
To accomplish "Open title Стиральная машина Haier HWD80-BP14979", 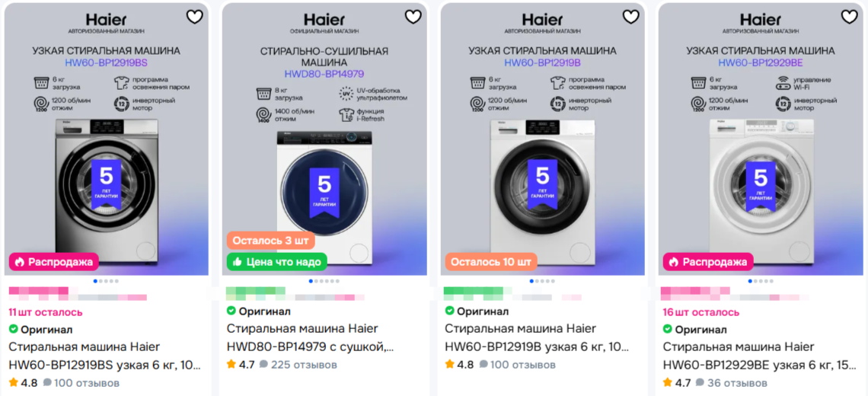I will coord(303,338).
